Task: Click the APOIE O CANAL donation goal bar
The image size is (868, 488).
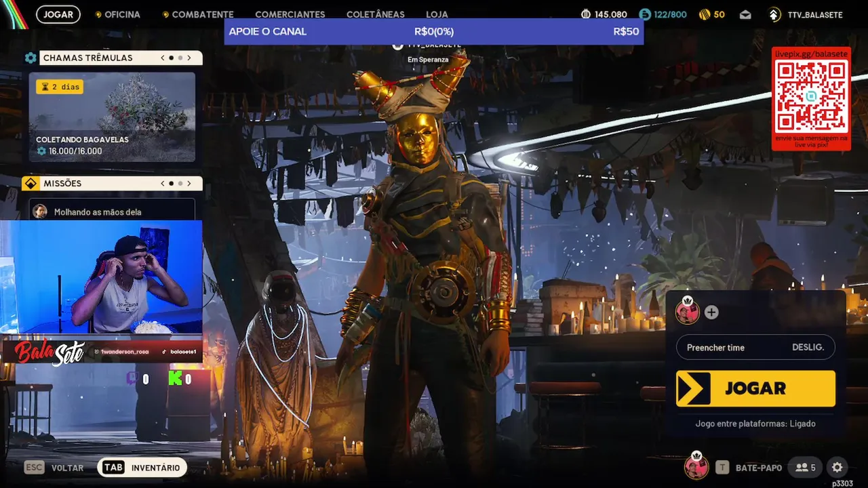Action: 434,31
